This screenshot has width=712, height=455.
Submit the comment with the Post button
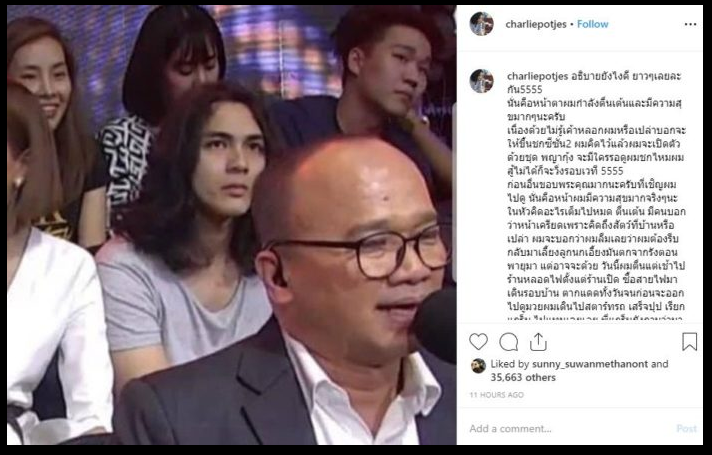686,429
